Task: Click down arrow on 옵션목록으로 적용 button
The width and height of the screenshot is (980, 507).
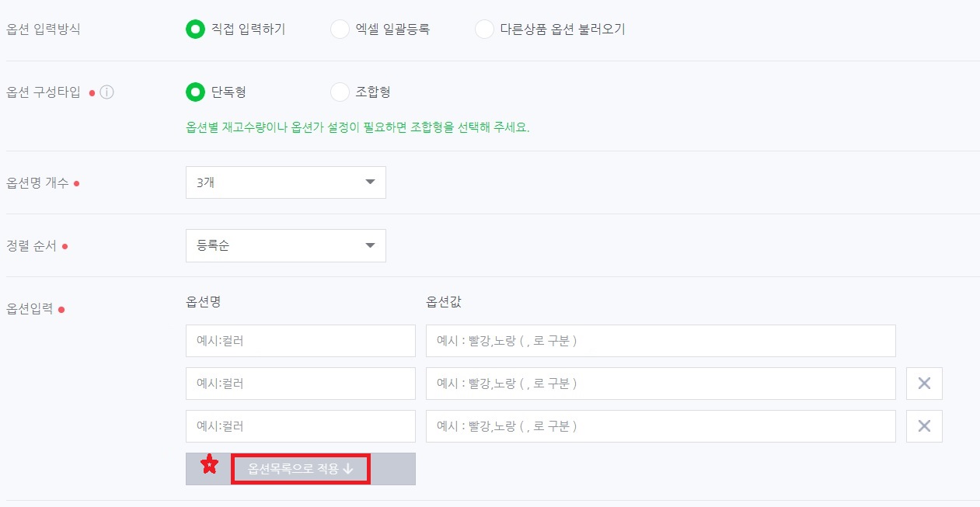Action: click(348, 469)
